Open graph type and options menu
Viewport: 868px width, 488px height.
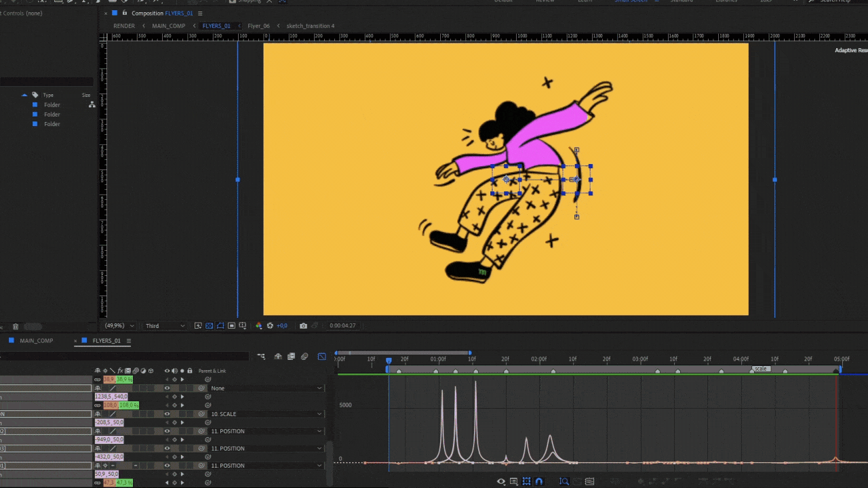point(514,482)
